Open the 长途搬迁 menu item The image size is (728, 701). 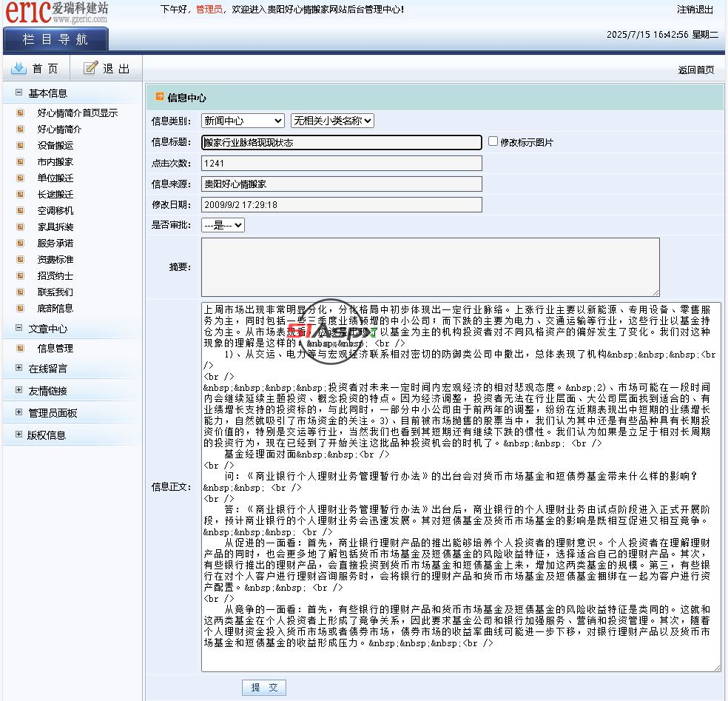coord(55,194)
